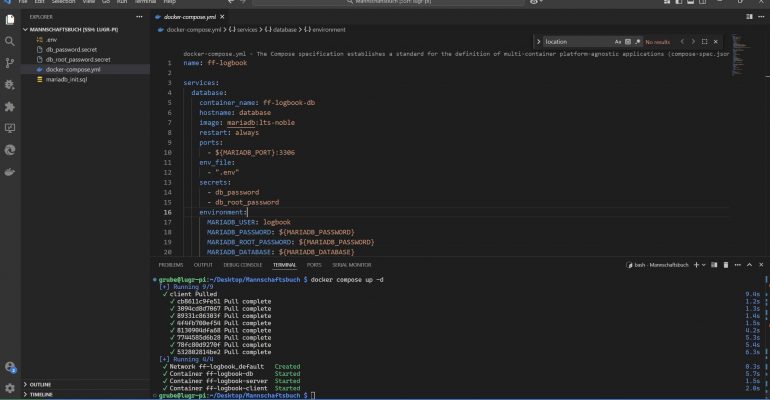
Task: Close the find widget
Action: (x=715, y=42)
